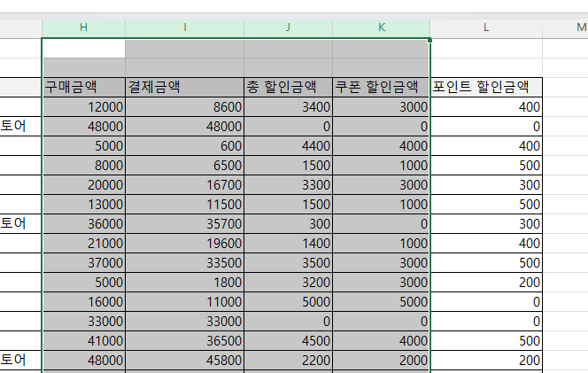Click the 결제금액 header cell

pyautogui.click(x=184, y=87)
